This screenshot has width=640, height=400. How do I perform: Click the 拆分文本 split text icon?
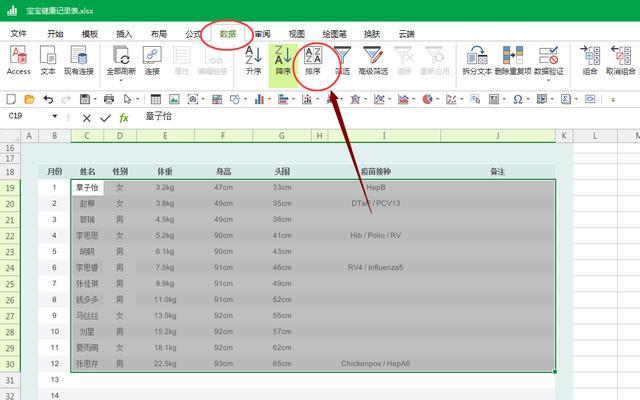point(477,60)
